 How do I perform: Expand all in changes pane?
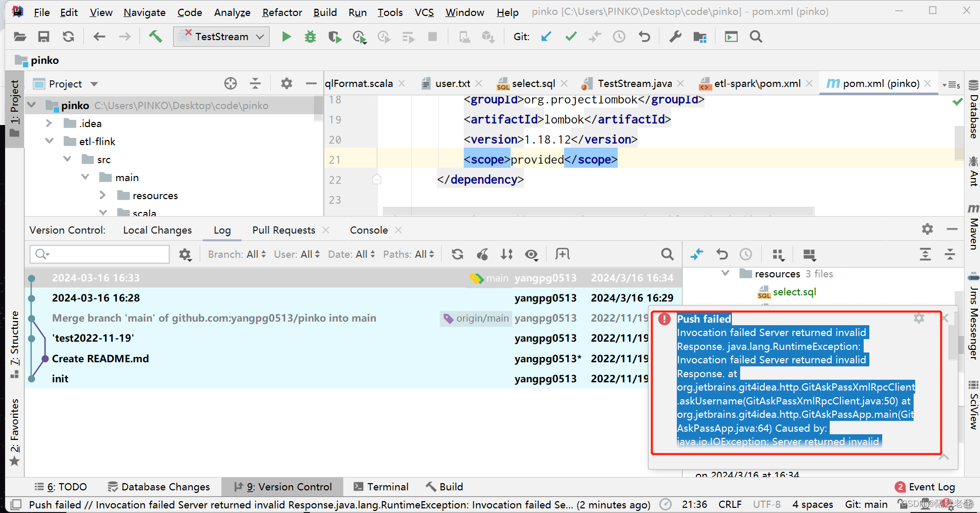pyautogui.click(x=925, y=254)
